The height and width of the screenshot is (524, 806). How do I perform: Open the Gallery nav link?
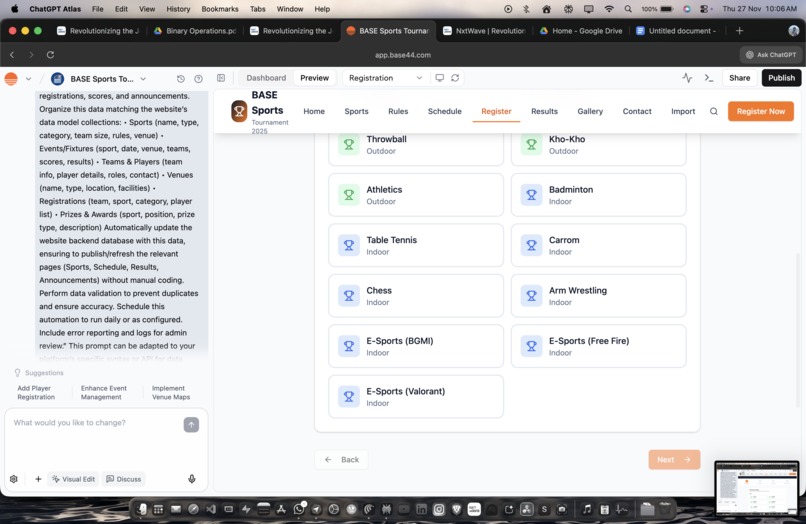(x=590, y=111)
